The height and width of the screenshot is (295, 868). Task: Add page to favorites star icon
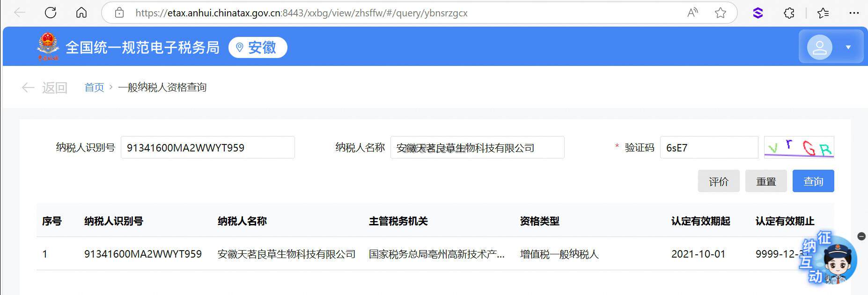click(x=721, y=13)
